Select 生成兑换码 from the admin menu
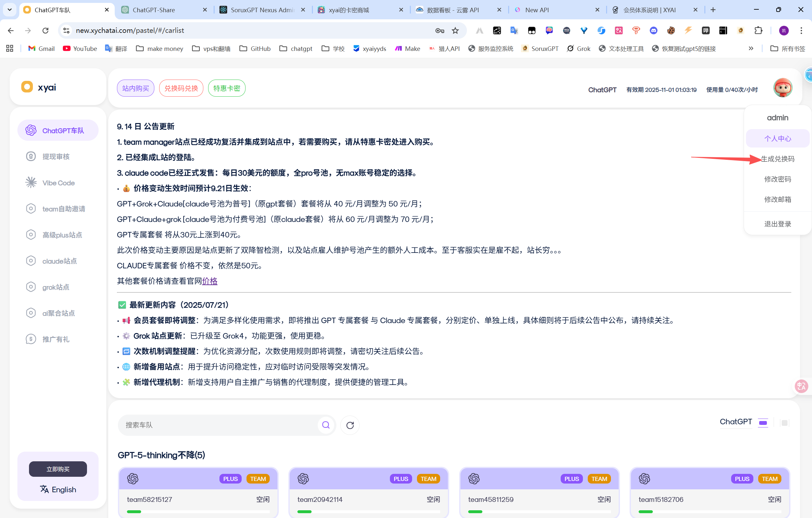This screenshot has width=812, height=518. (x=777, y=159)
